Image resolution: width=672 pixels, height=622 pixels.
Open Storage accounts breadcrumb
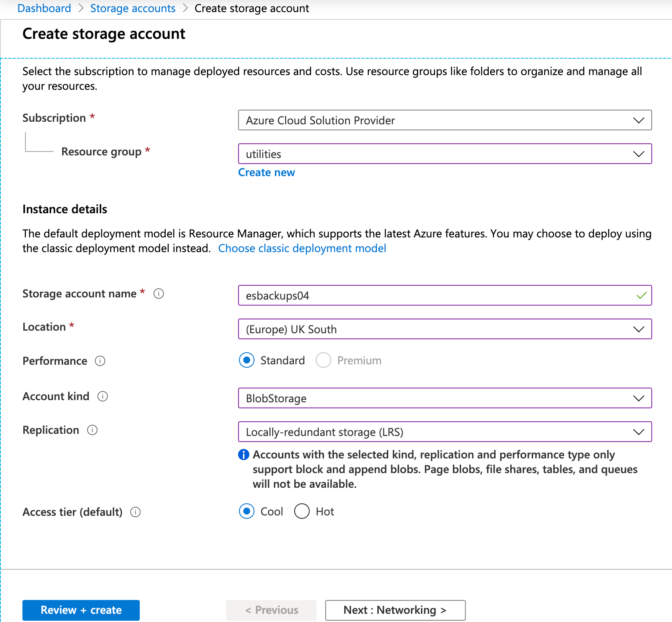(x=132, y=8)
